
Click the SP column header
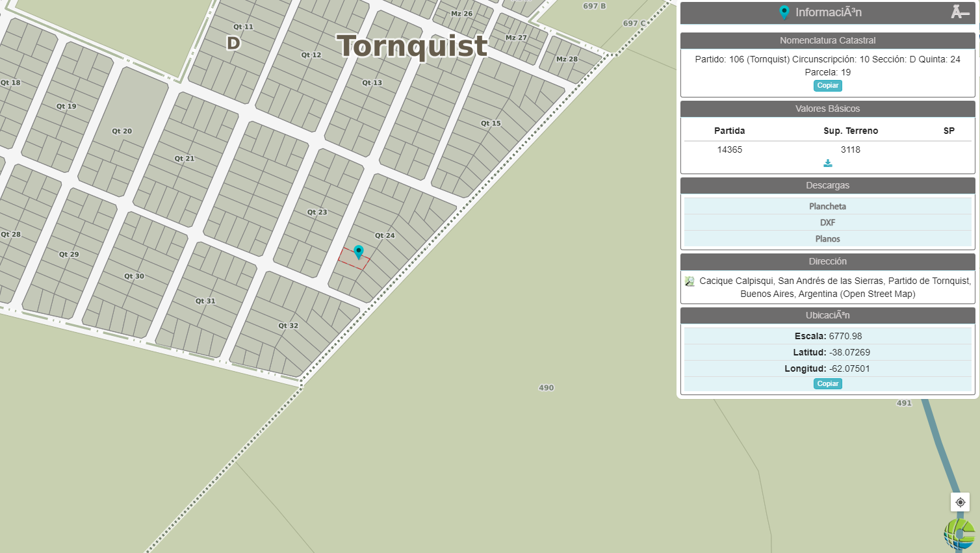click(x=949, y=131)
